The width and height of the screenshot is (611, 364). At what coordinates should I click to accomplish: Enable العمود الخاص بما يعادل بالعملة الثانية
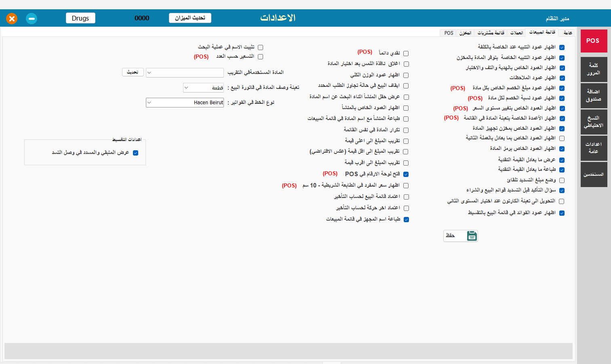click(562, 138)
